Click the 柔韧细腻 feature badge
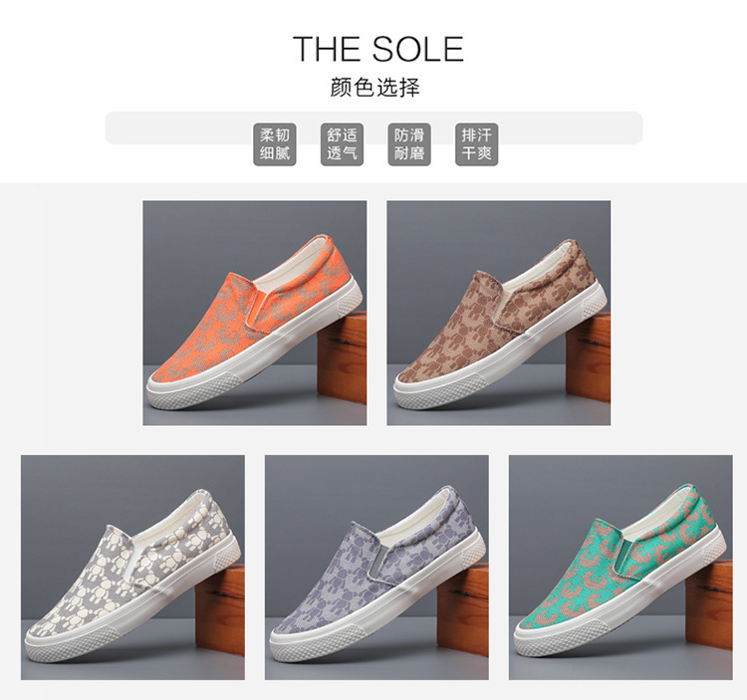Viewport: 747px width, 700px height. pos(275,144)
